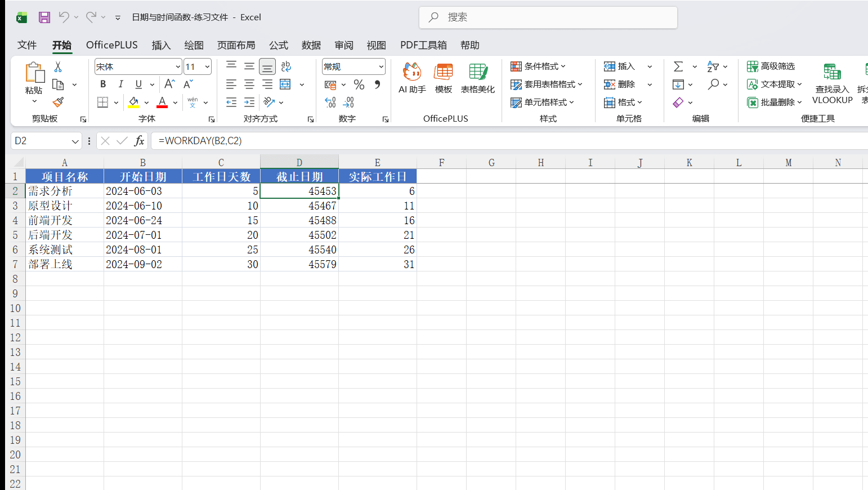Open clipboard group dialog launcher
The image size is (868, 490).
[x=83, y=119]
